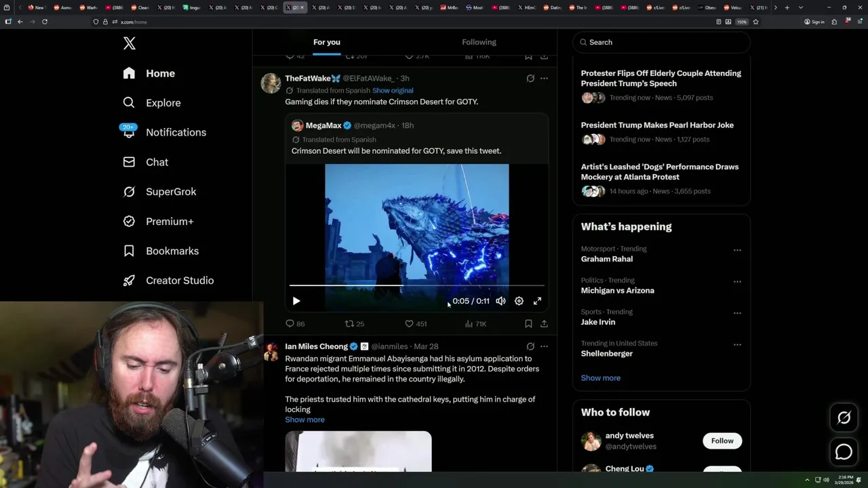
Task: Repost TheFatWake post showing 25 reposts
Action: coord(355,324)
